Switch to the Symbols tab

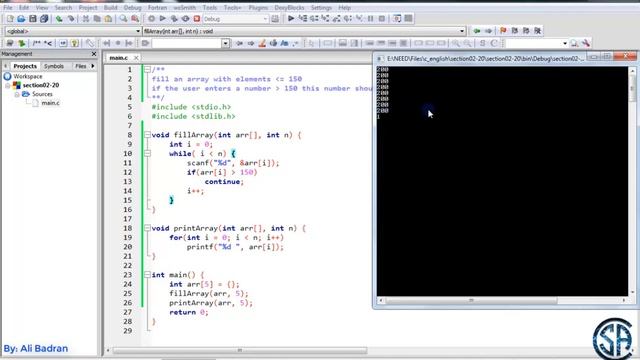point(53,66)
